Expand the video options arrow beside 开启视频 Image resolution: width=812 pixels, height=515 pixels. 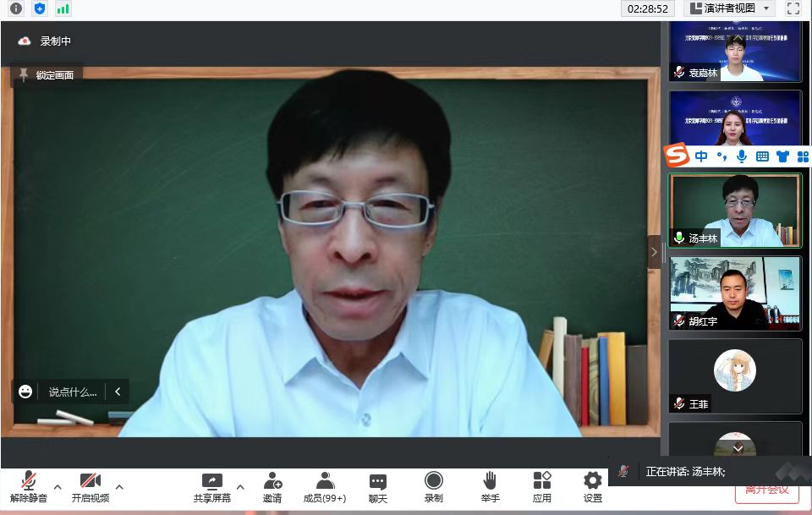point(119,486)
